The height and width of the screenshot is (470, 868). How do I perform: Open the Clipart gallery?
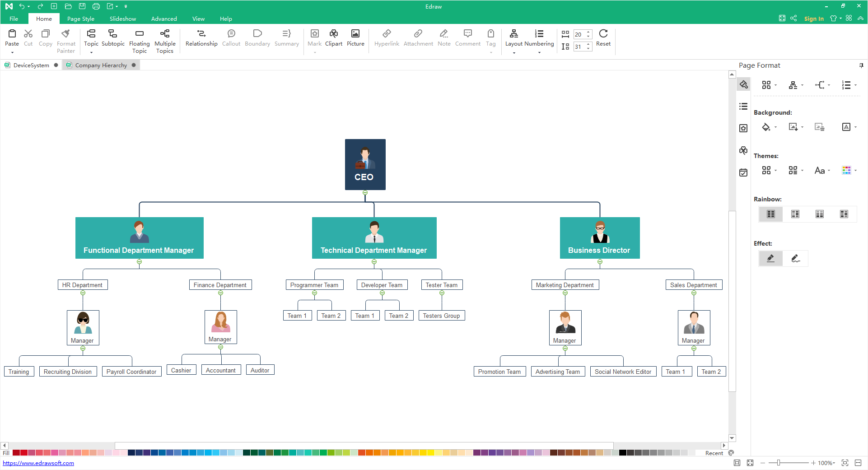pos(333,38)
